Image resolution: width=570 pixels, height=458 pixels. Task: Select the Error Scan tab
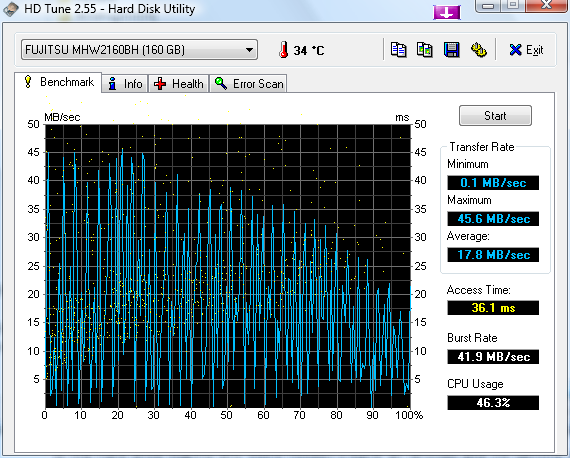tap(248, 84)
